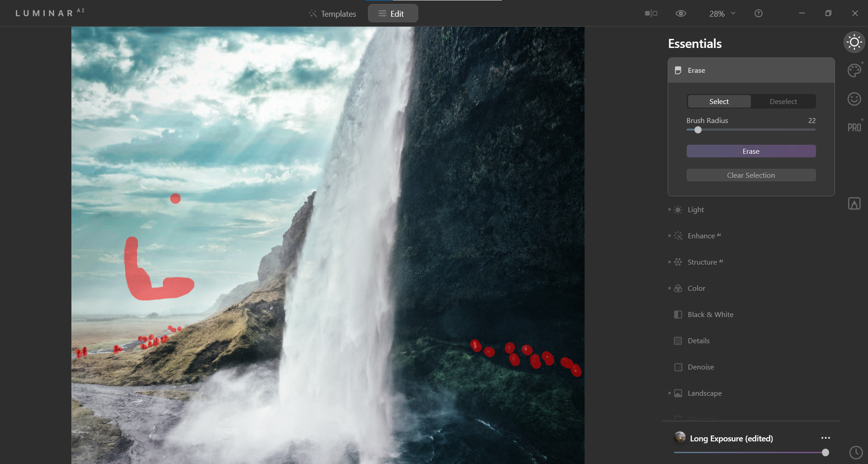Click the Enhance AI tool icon
The image size is (868, 464).
pyautogui.click(x=678, y=236)
